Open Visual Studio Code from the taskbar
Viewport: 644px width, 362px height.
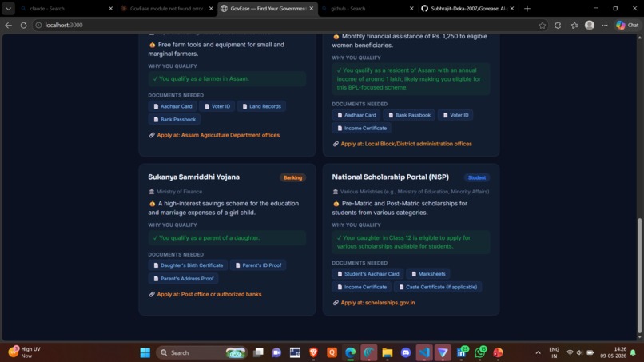[424, 352]
